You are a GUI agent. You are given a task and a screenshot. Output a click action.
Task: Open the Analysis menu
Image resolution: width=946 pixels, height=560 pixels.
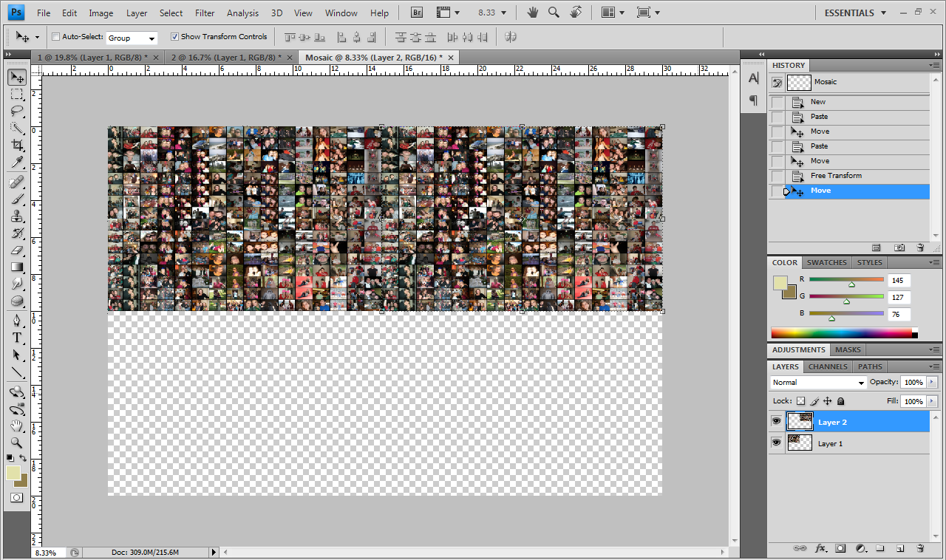[242, 13]
